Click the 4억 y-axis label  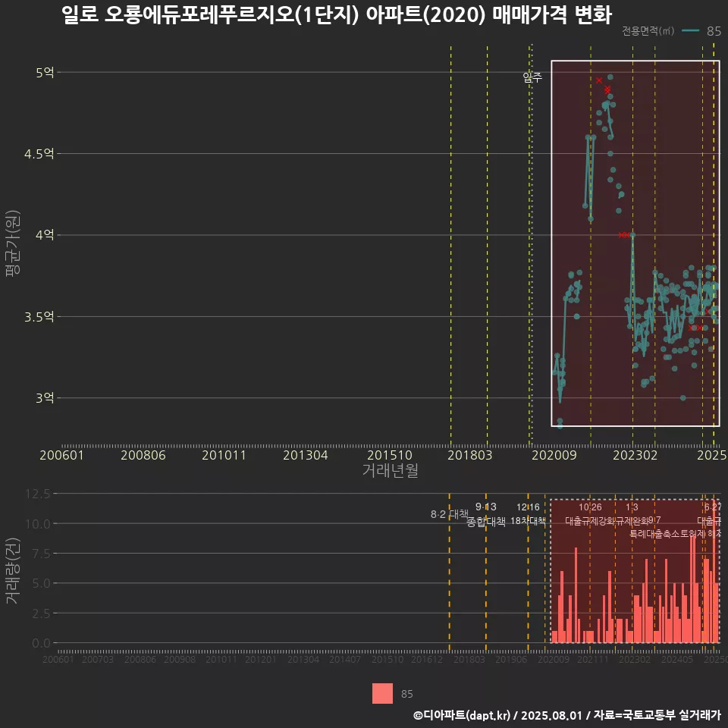click(x=45, y=235)
